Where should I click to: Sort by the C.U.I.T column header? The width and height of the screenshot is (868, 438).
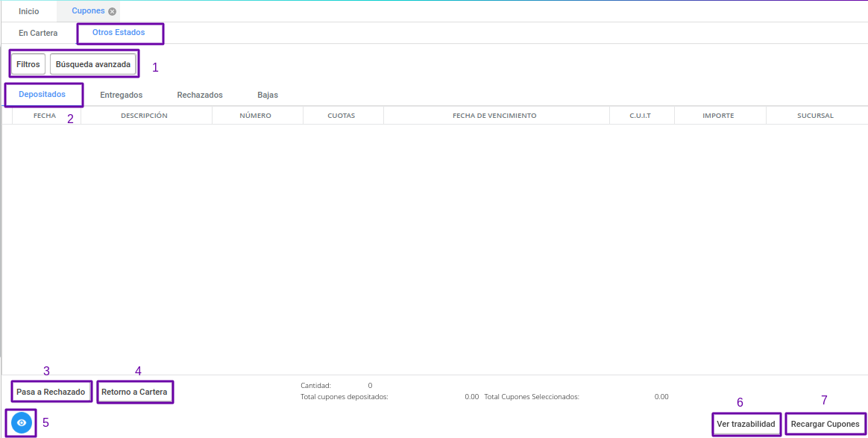point(641,116)
